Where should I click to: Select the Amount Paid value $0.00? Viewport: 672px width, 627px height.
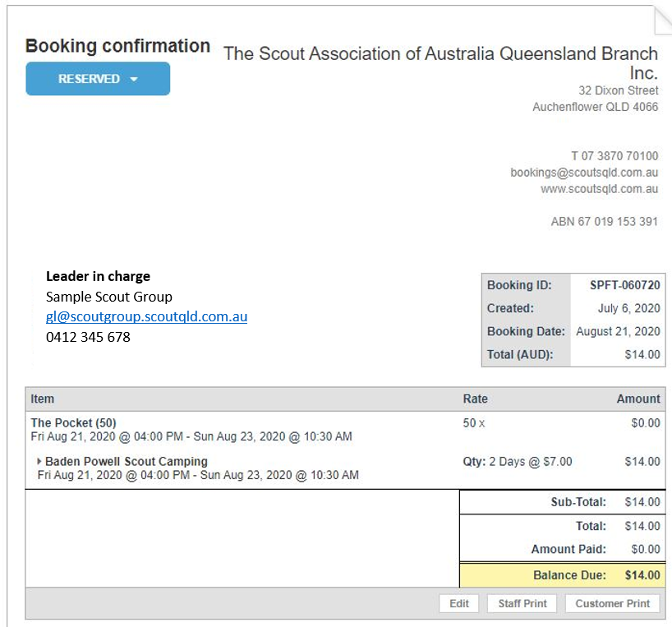coord(646,549)
